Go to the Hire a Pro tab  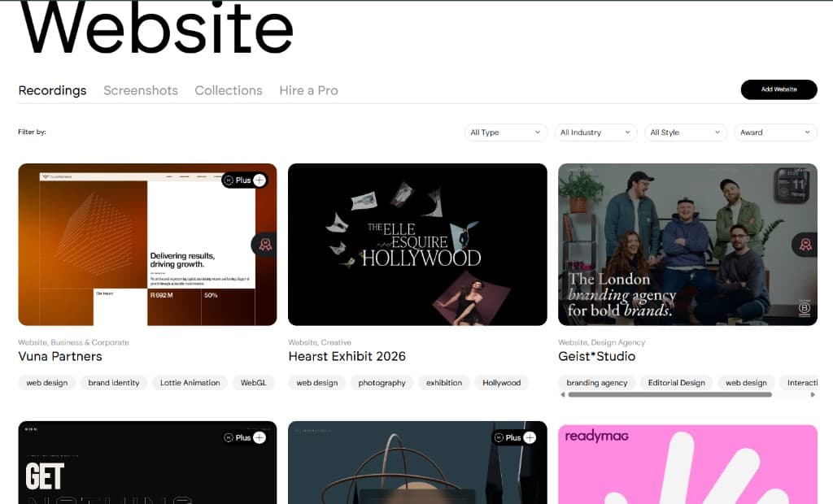(x=308, y=90)
